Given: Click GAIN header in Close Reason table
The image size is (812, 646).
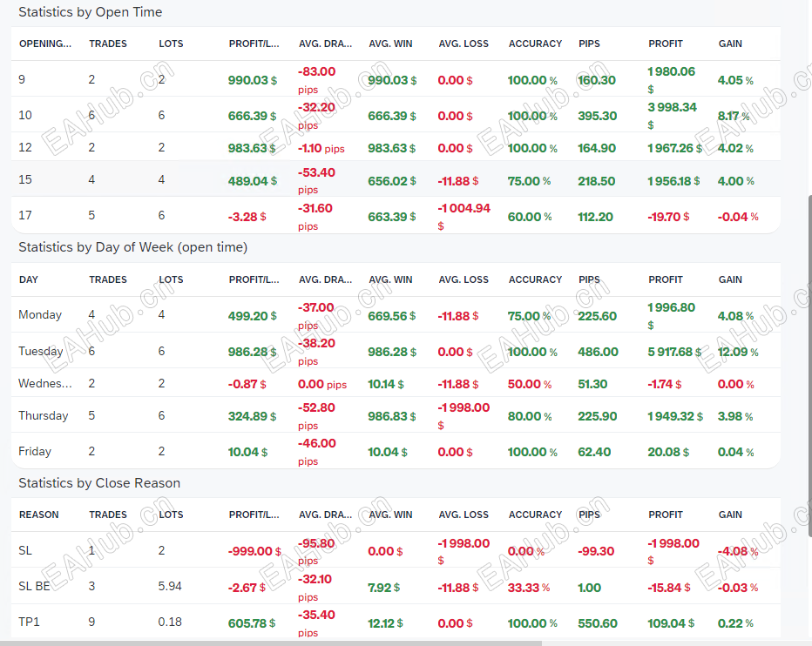Looking at the screenshot, I should 730,515.
